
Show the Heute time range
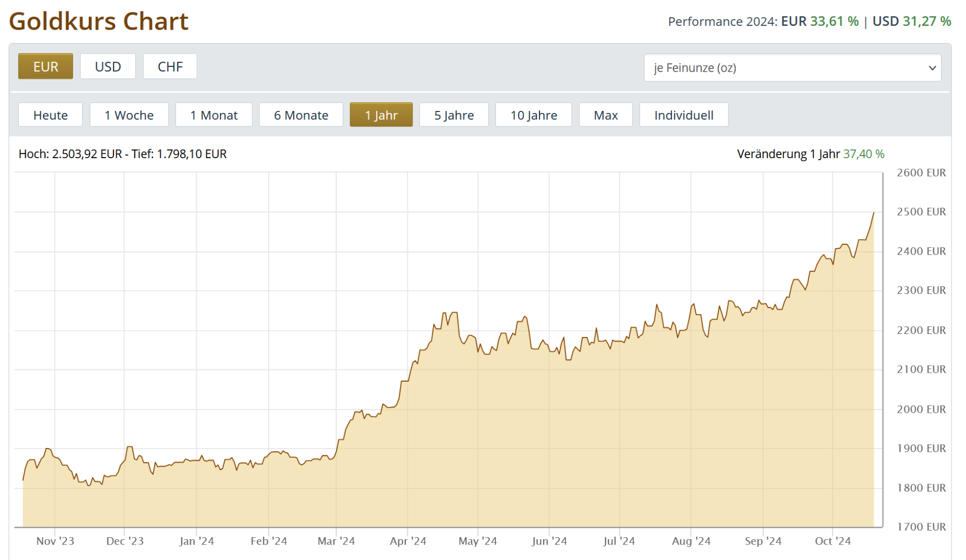pos(50,115)
